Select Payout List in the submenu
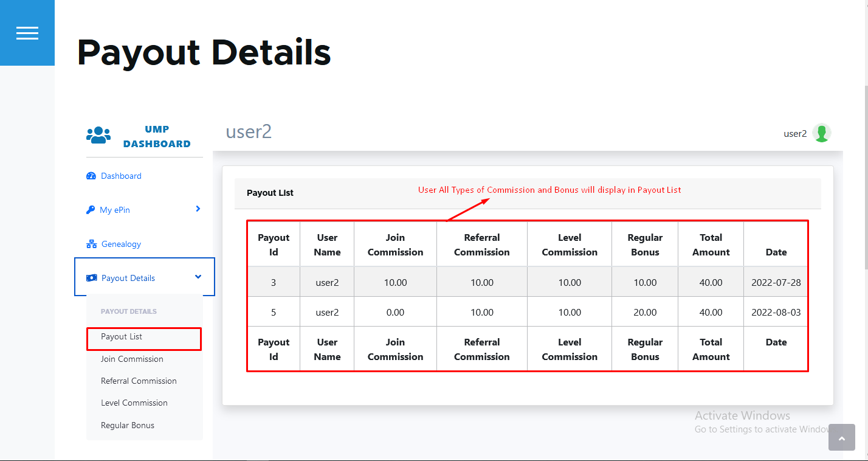The width and height of the screenshot is (868, 461). coord(122,337)
